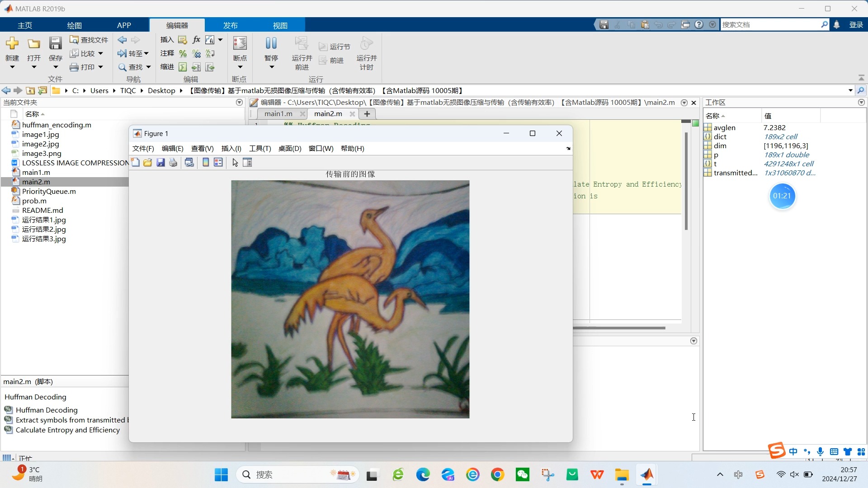Image resolution: width=868 pixels, height=488 pixels.
Task: Click the Link Plot icon in Figure toolbar
Action: click(x=189, y=163)
